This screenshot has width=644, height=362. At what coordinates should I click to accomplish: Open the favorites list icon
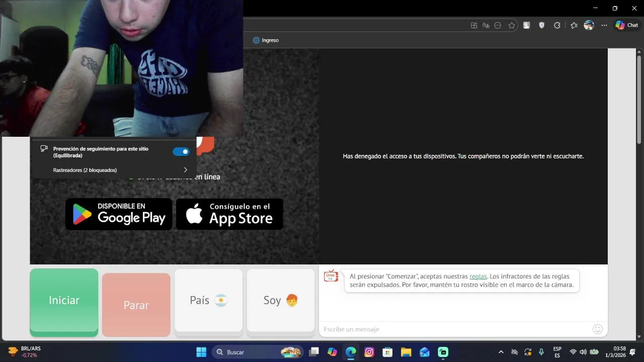[574, 25]
